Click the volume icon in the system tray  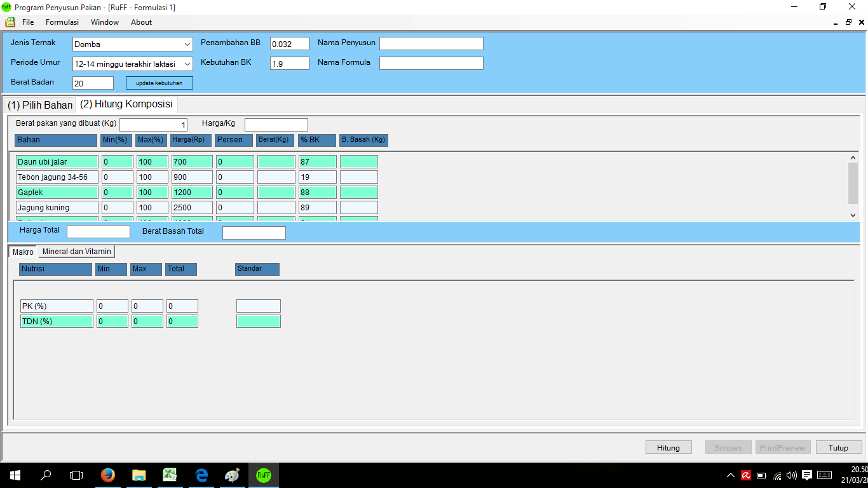[791, 475]
